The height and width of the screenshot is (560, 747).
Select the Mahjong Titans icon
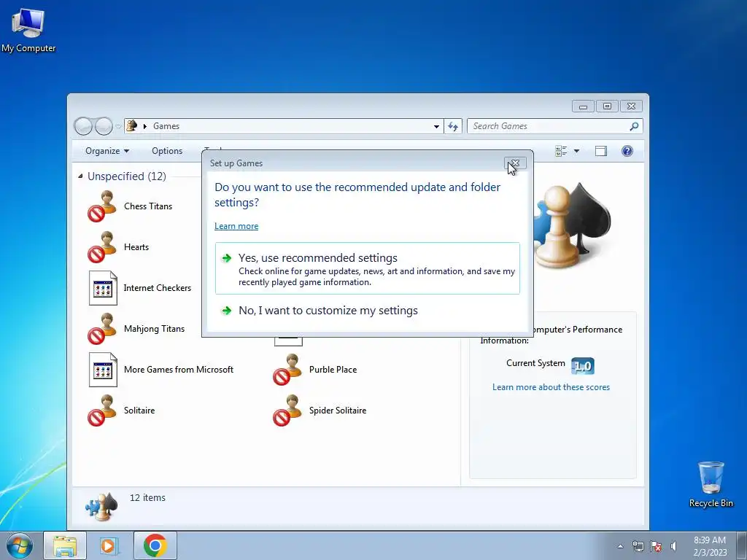click(102, 329)
